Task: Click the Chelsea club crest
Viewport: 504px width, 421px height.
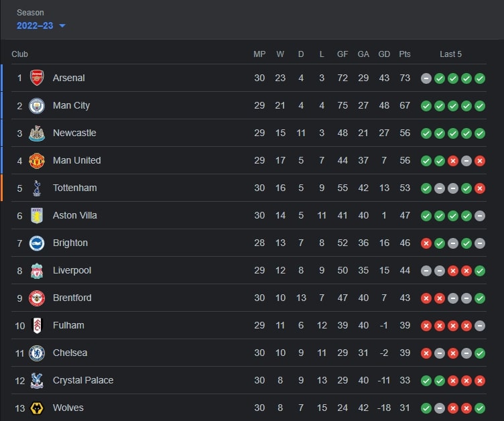Action: [37, 353]
